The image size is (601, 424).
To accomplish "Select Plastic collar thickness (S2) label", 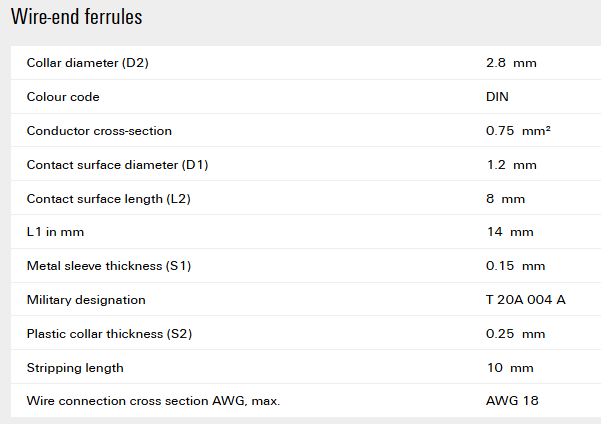I will pyautogui.click(x=111, y=334).
